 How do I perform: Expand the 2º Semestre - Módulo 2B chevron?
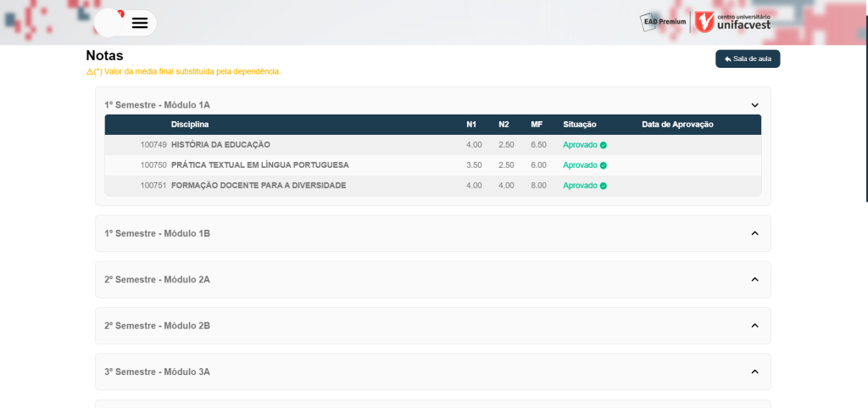click(x=754, y=326)
